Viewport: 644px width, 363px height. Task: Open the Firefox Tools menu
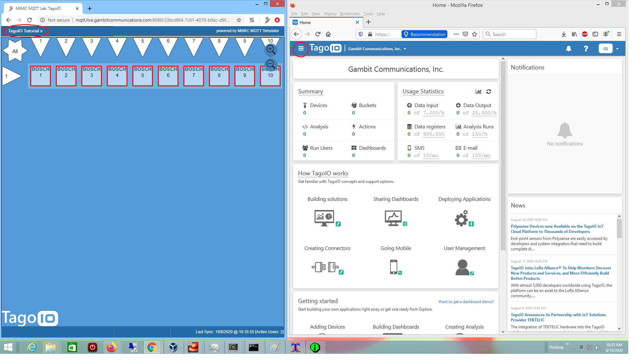coord(368,14)
